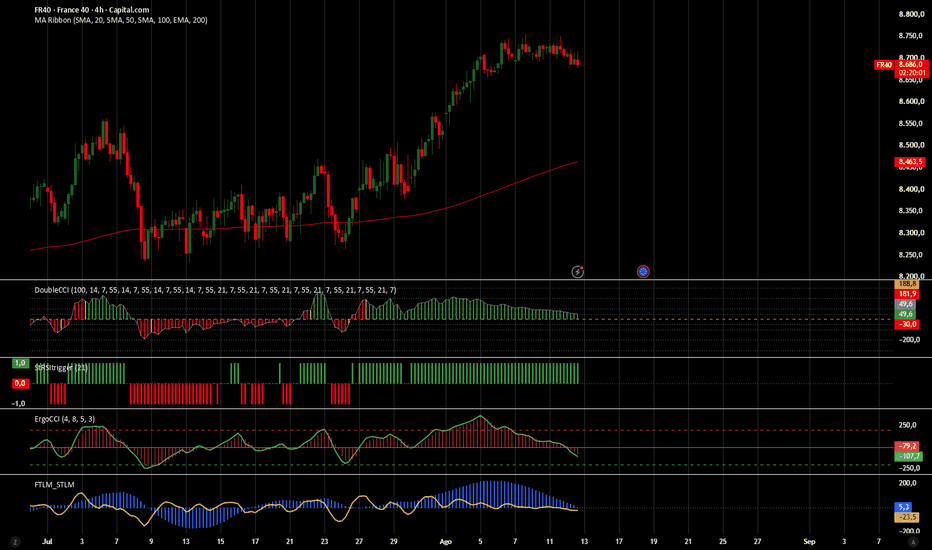This screenshot has width=932, height=550.
Task: Click the 188,8 DoubleCCI value label
Action: tap(907, 285)
